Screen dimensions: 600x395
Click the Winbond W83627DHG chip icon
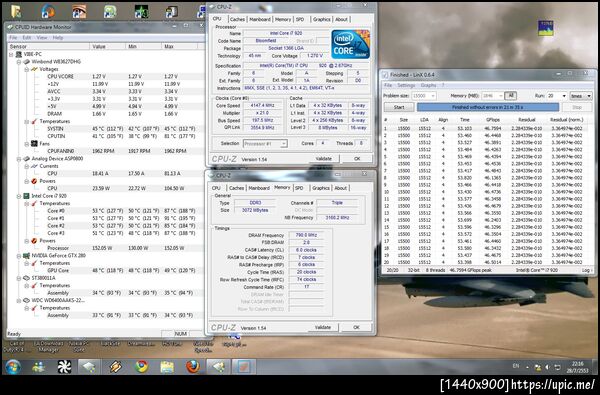pos(26,62)
